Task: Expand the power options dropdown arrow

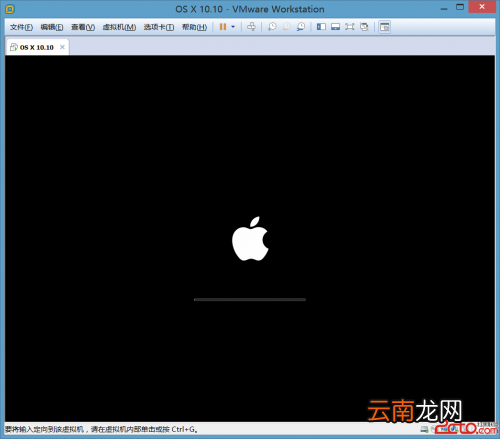Action: (233, 27)
